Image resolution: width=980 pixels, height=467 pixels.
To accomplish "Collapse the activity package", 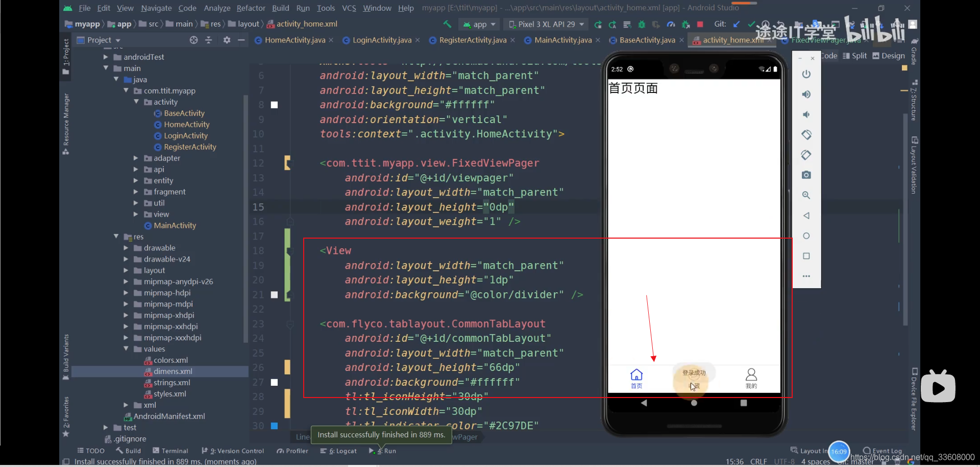I will 136,102.
